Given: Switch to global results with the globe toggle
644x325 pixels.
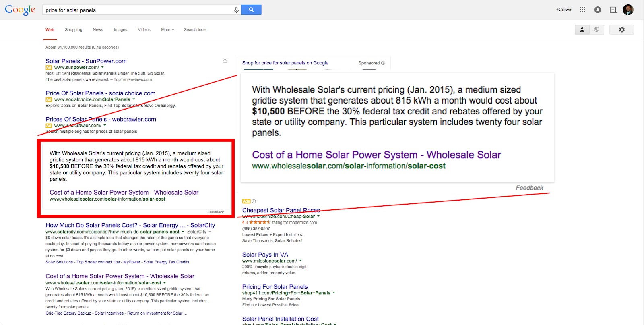Looking at the screenshot, I should click(597, 29).
